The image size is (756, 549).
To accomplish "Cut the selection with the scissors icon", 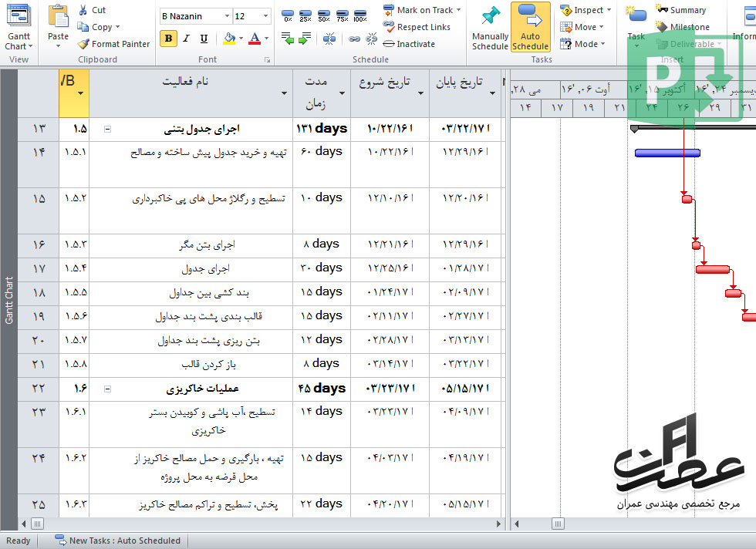I will tap(83, 10).
